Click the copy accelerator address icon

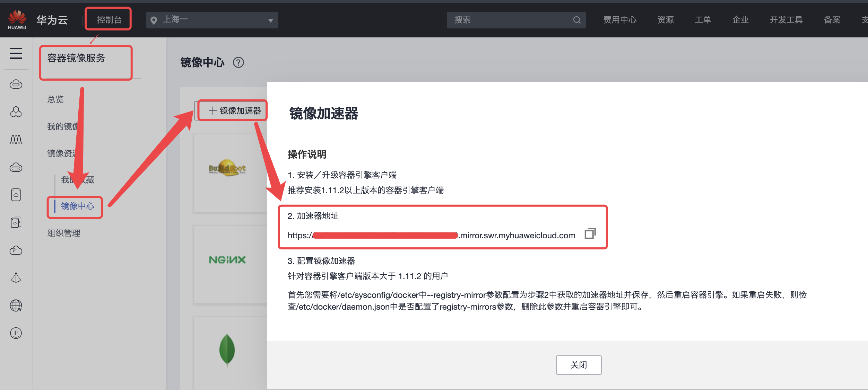(590, 234)
